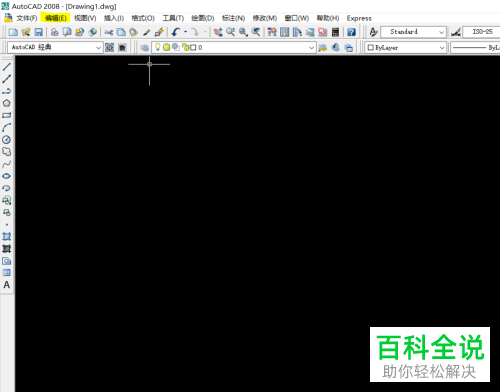Viewport: 500px width, 392px height.
Task: Open the Markup Set Manager icon
Action: (x=323, y=32)
